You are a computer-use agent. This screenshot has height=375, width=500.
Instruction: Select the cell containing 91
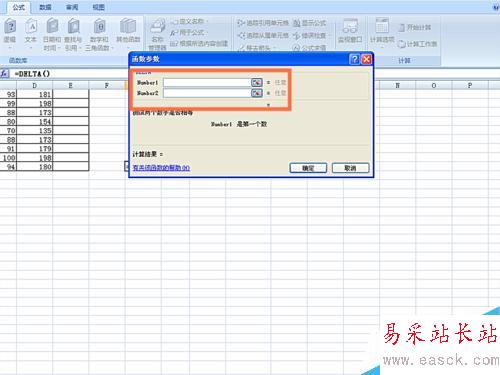point(8,149)
